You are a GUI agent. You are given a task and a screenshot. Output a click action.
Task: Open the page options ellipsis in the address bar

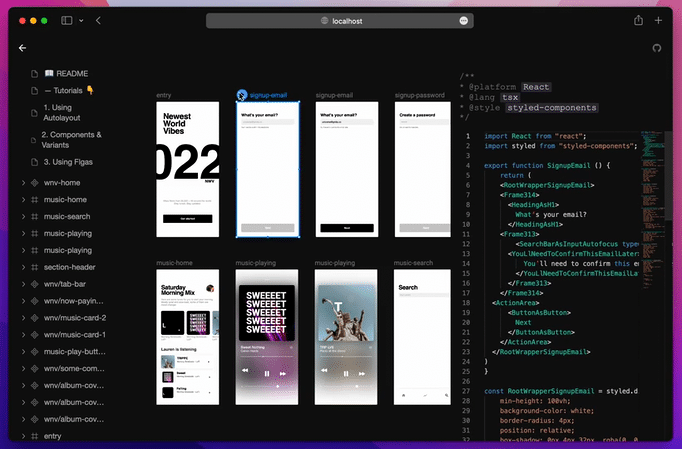tap(464, 21)
